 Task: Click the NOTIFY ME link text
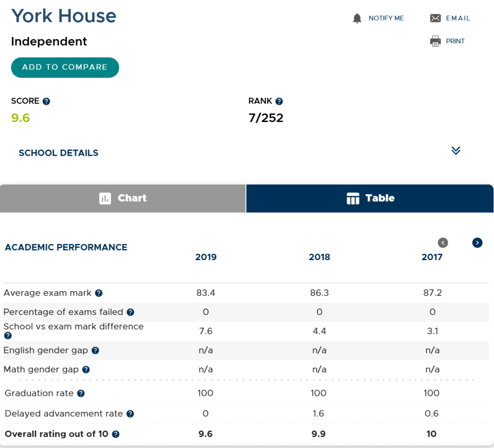pos(386,18)
